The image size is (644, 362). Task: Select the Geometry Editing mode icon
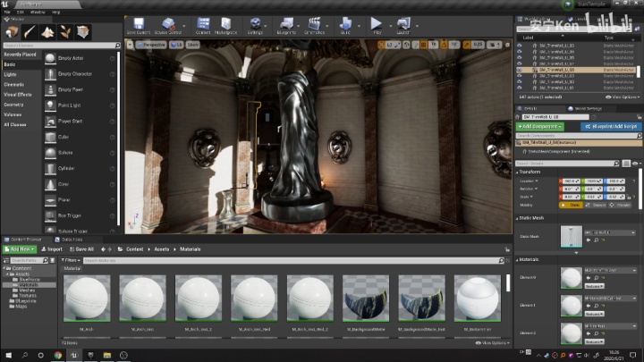tap(83, 32)
